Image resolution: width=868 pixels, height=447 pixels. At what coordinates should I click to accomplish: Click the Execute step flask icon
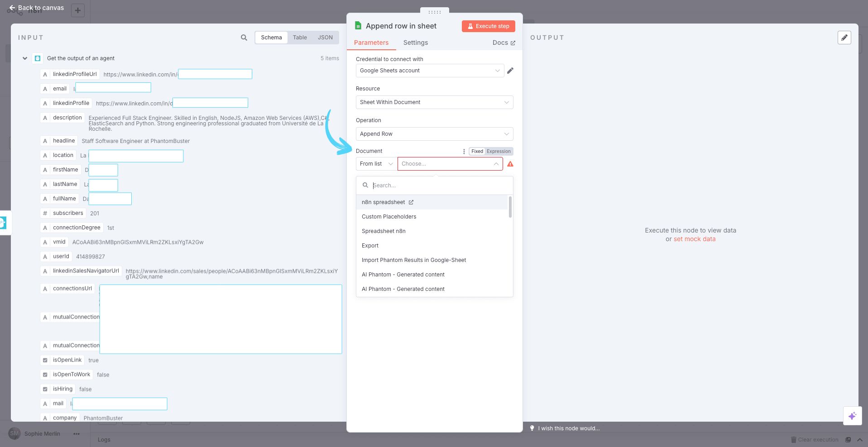(x=470, y=26)
